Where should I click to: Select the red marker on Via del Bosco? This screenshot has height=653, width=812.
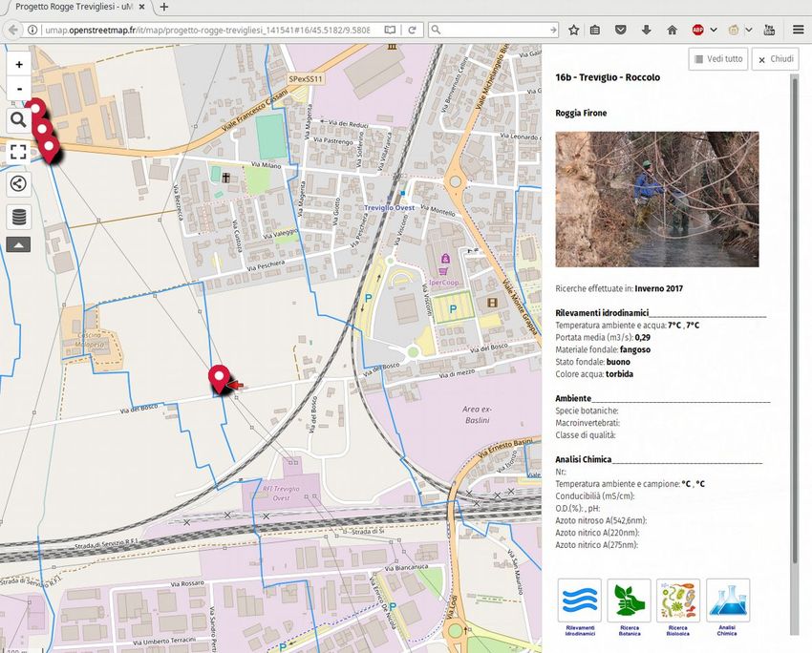point(221,378)
